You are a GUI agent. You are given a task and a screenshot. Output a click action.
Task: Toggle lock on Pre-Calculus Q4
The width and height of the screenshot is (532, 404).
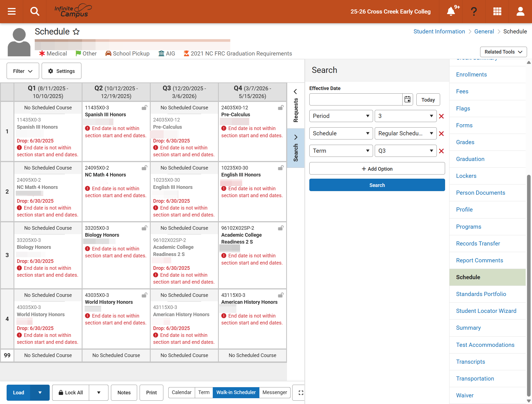pyautogui.click(x=281, y=108)
